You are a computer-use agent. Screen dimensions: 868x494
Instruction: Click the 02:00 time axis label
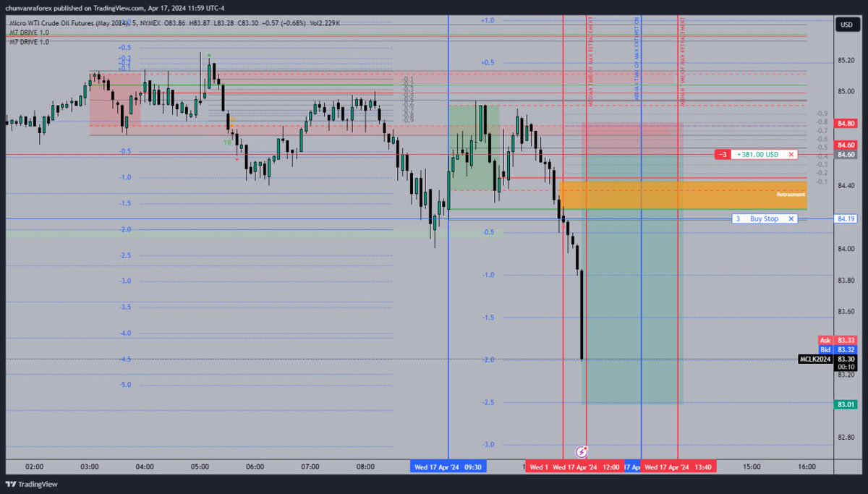click(34, 467)
